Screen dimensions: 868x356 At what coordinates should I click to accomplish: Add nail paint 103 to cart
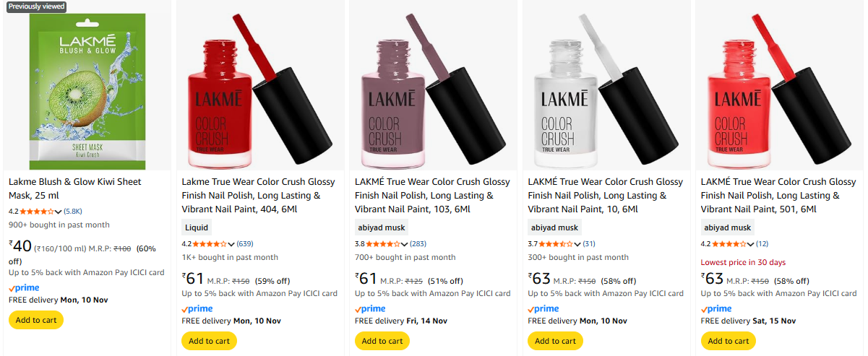(x=382, y=341)
